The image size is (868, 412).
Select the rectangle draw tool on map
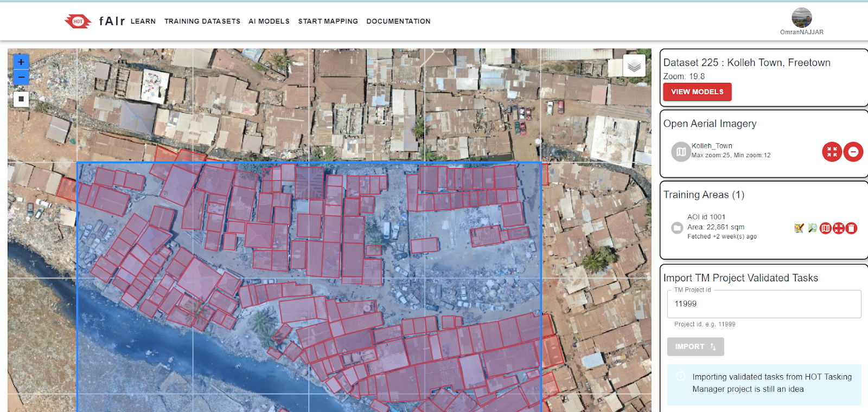[x=21, y=99]
